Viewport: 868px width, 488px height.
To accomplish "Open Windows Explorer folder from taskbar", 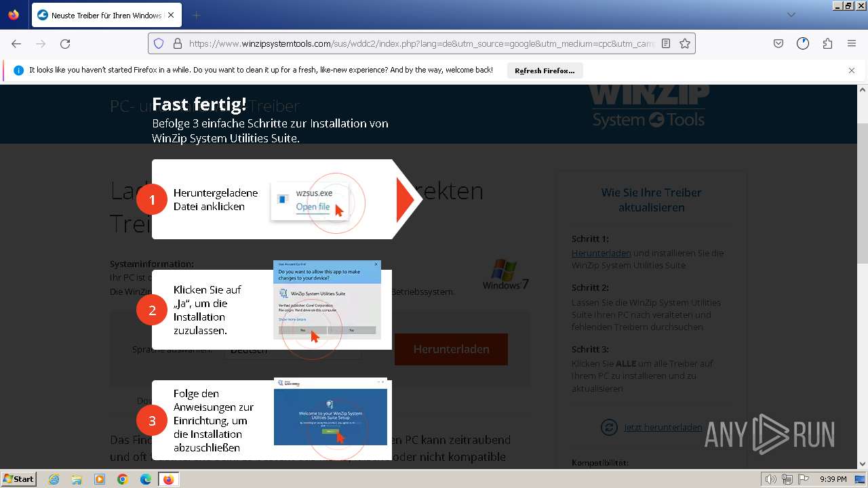I will coord(77,479).
